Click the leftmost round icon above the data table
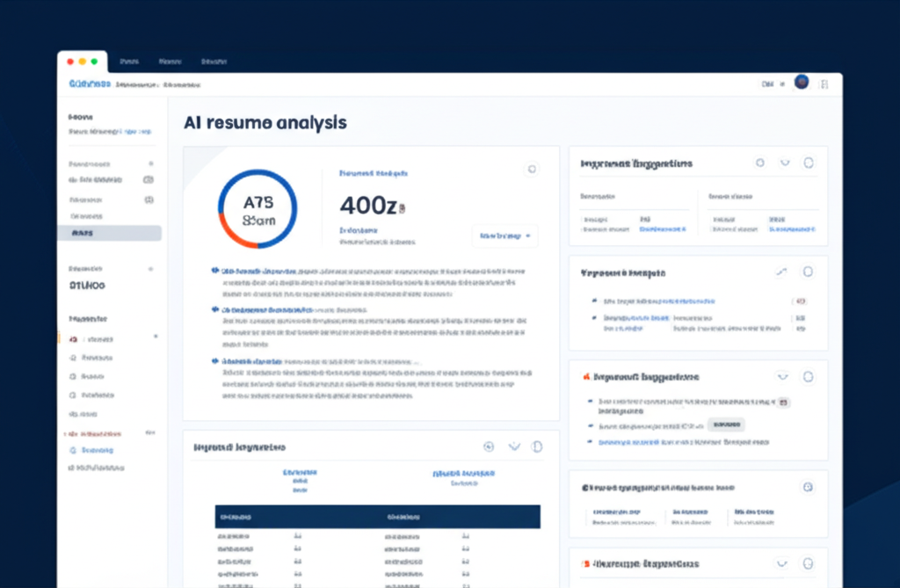The image size is (900, 588). click(x=490, y=446)
